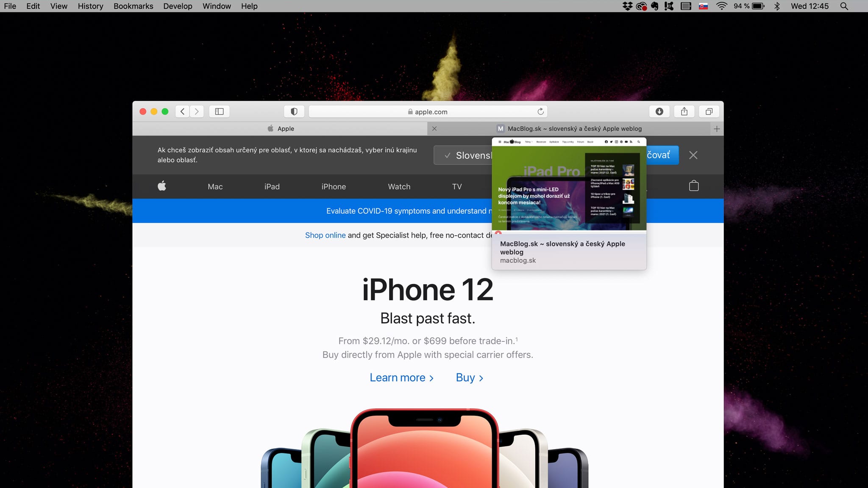
Task: Open Spotlight search
Action: [844, 6]
